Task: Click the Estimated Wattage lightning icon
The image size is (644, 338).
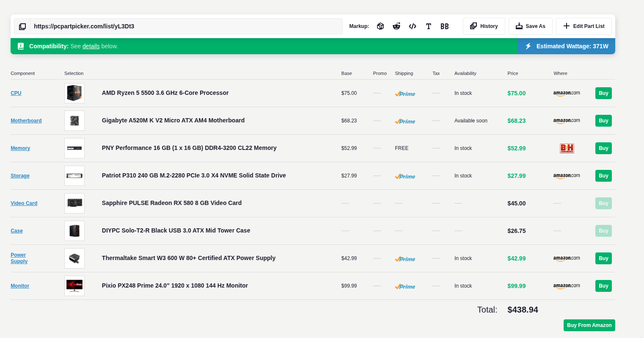Action: pos(528,46)
